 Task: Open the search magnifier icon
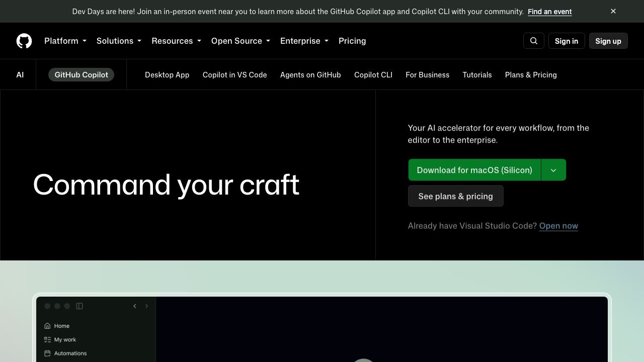[x=534, y=41]
